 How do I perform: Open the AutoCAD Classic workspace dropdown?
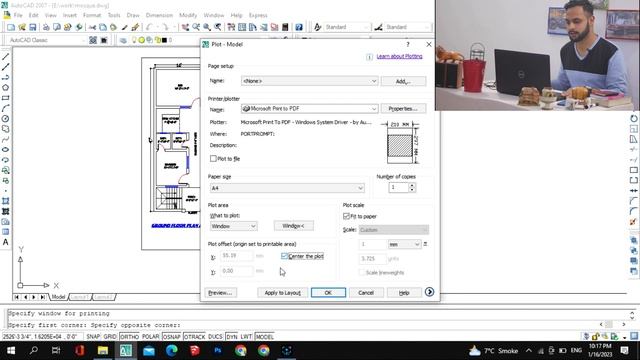point(46,40)
